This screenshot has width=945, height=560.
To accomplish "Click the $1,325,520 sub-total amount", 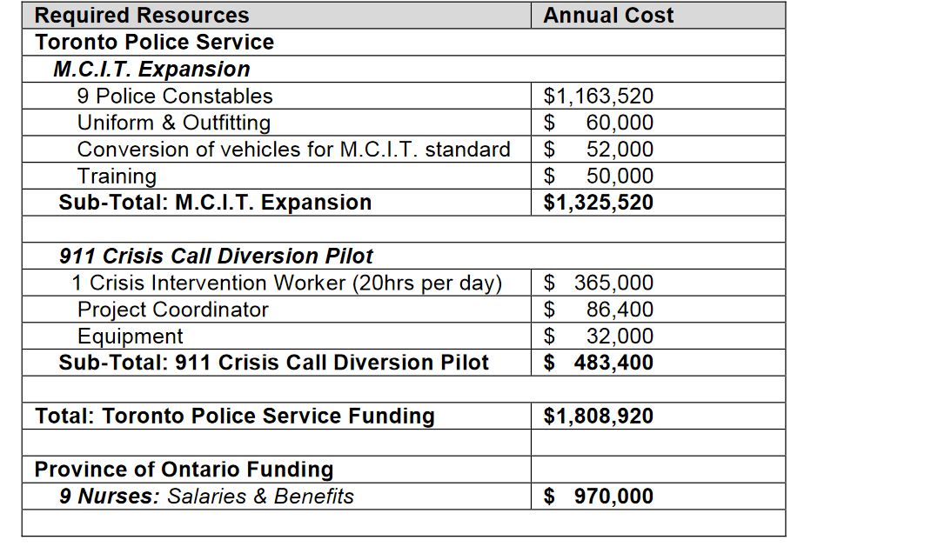I will click(598, 203).
